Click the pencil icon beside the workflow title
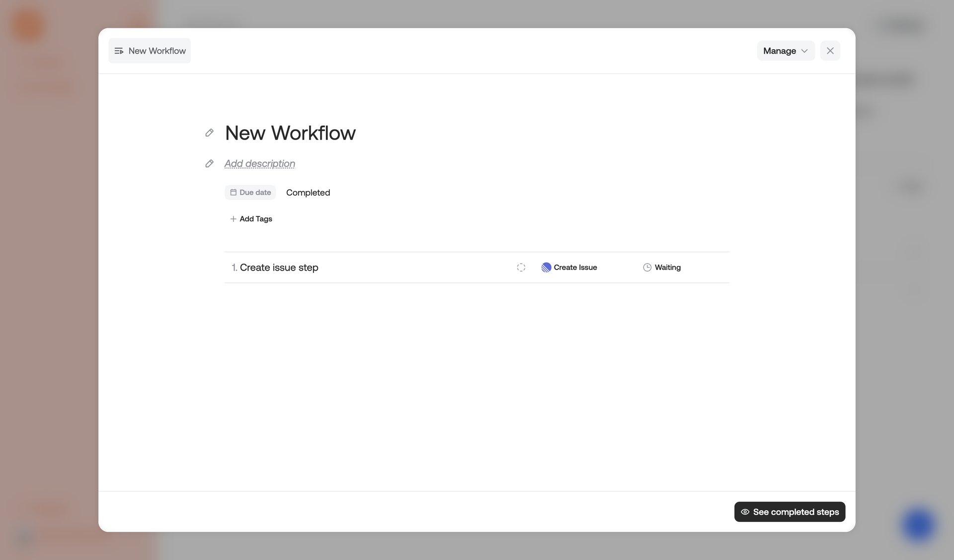Viewport: 954px width, 560px height. coord(209,132)
